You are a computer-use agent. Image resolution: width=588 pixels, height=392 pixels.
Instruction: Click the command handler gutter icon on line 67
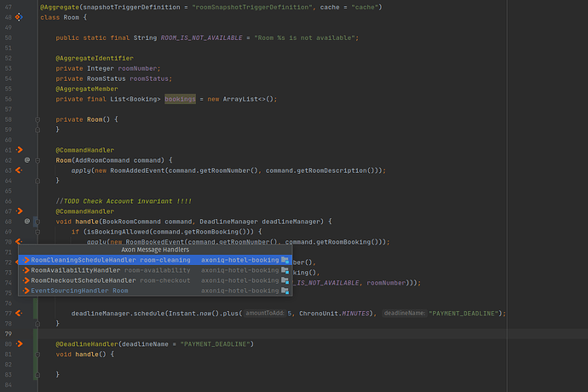pos(19,211)
